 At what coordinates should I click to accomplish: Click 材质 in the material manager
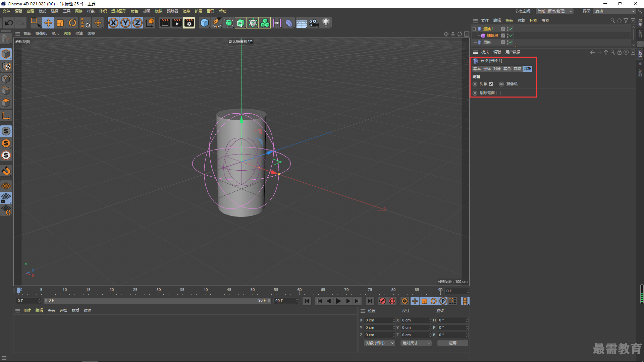75,310
